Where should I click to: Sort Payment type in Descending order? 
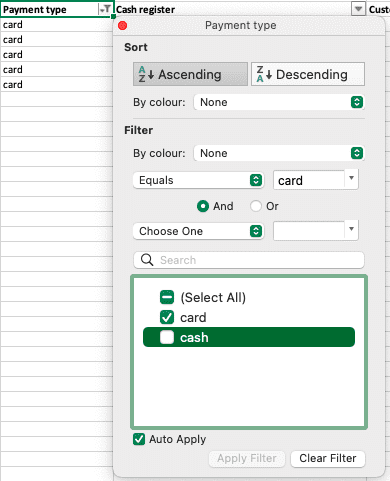tap(308, 74)
